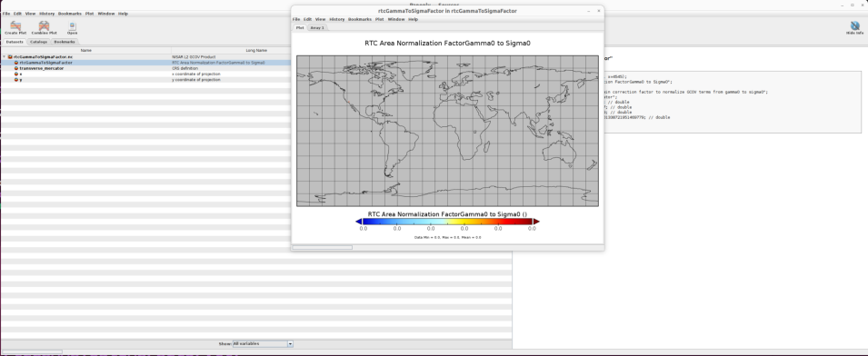The width and height of the screenshot is (868, 356).
Task: Select the Array 1 tab
Action: pos(317,27)
